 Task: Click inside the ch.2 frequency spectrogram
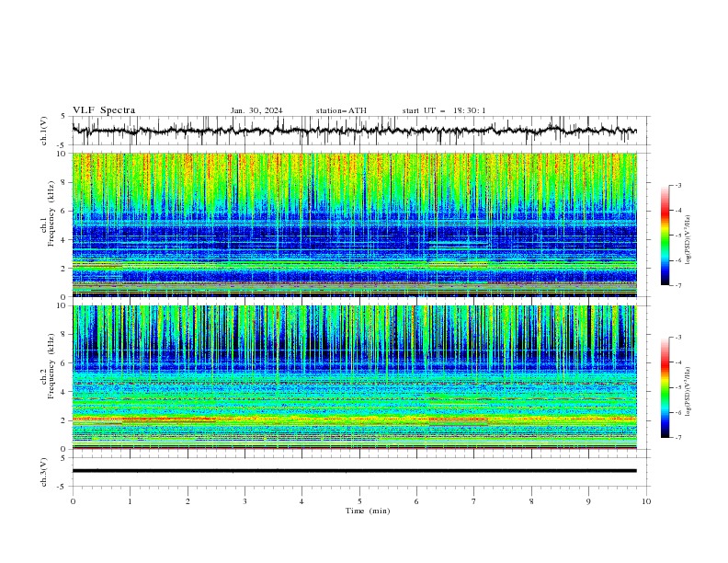pyautogui.click(x=354, y=377)
